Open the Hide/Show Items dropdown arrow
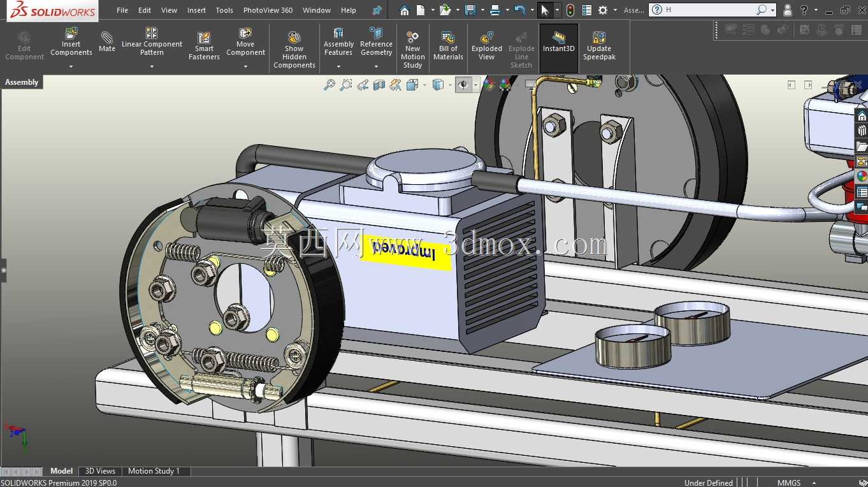Screen dimensions: 868x487 475,85
